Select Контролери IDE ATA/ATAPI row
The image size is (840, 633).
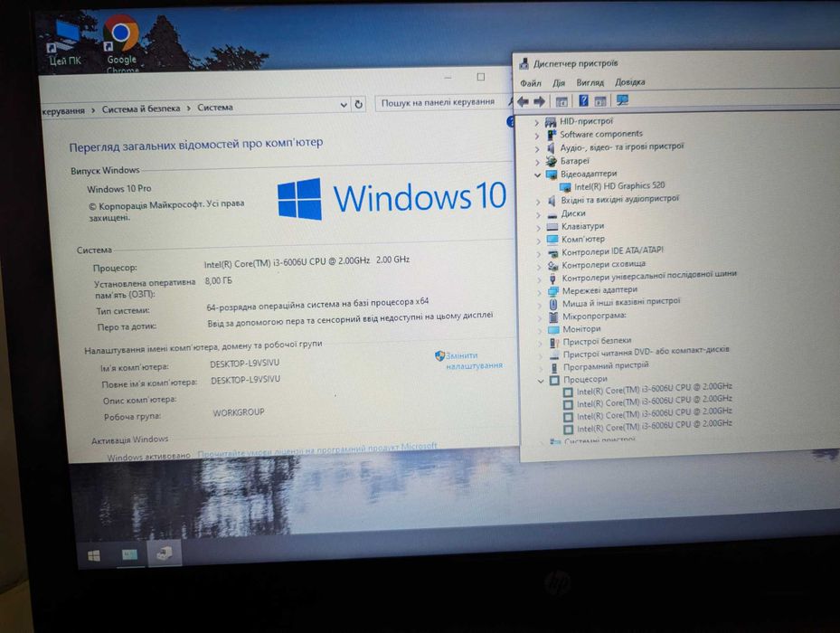coord(612,250)
